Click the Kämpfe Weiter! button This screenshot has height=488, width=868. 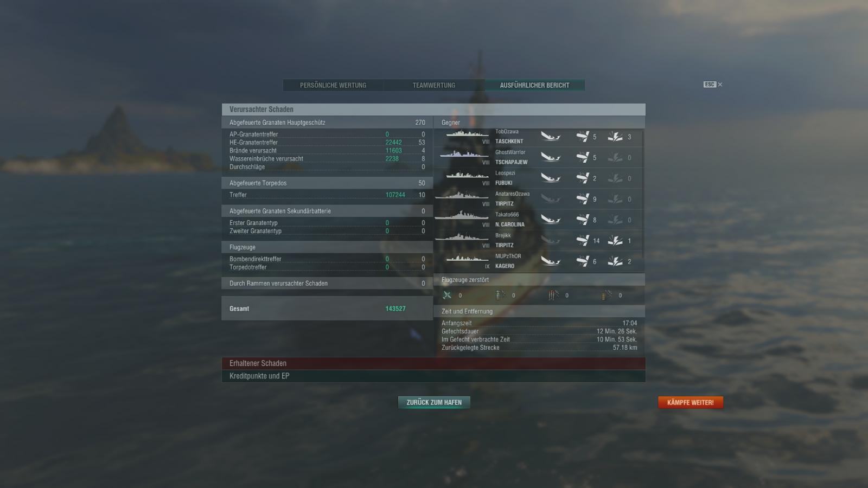tap(690, 402)
